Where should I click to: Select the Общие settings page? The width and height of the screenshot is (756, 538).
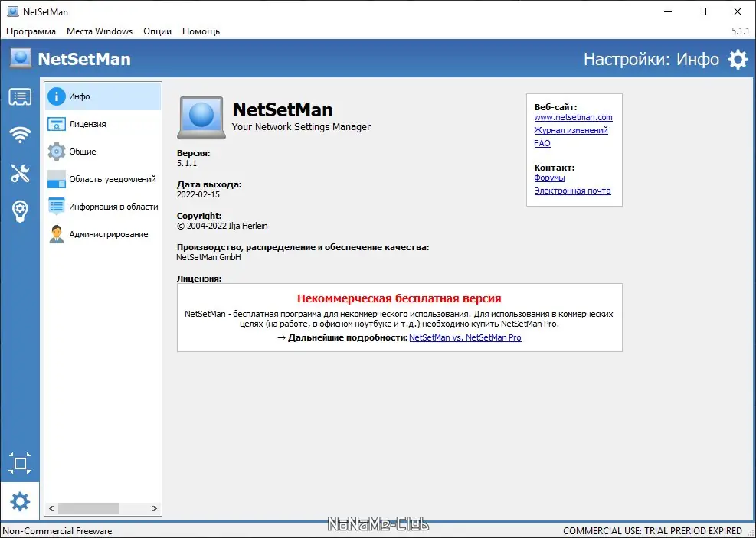[103, 152]
